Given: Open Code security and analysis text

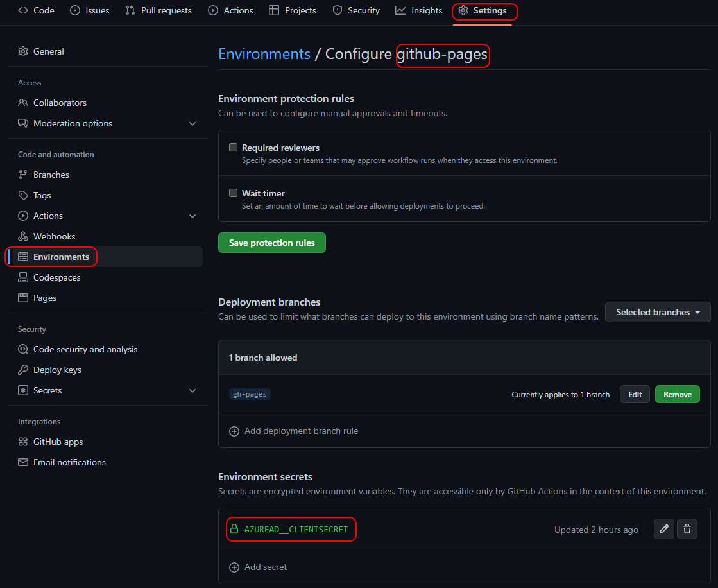Looking at the screenshot, I should click(x=85, y=349).
